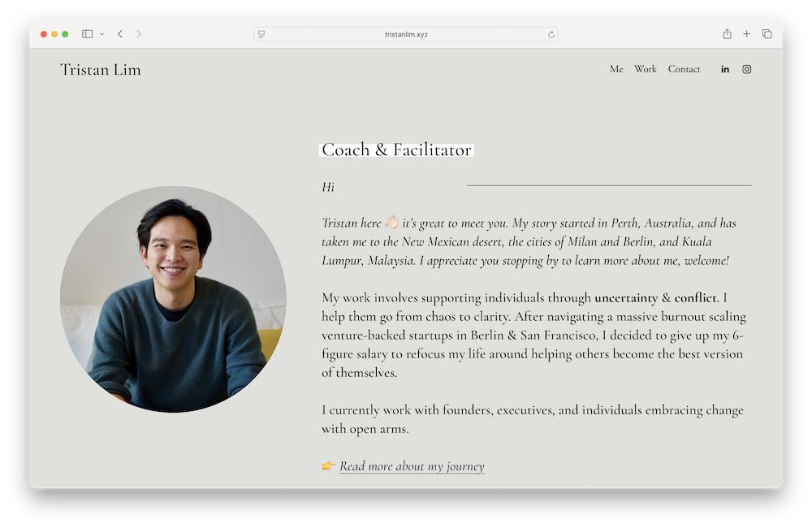Click the tristanlim.xyz address field

click(406, 34)
